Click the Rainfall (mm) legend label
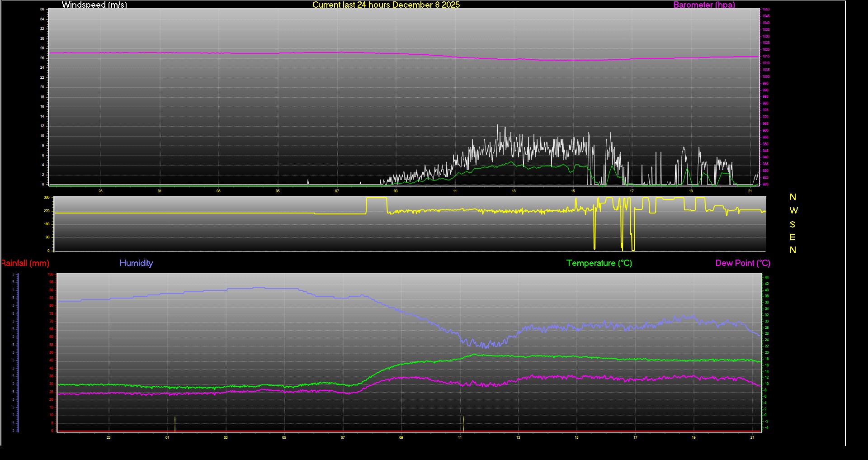868x460 pixels. pyautogui.click(x=25, y=263)
